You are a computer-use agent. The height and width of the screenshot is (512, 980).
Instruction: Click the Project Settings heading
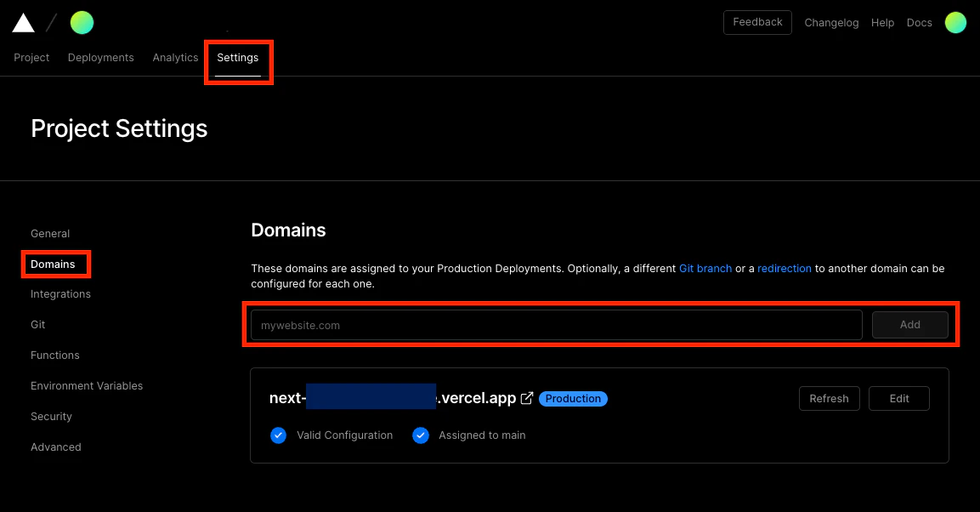119,128
